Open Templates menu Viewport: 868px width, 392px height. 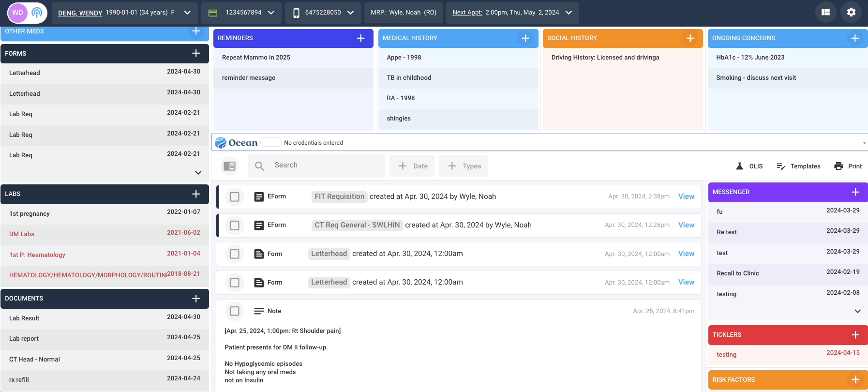[x=798, y=166]
